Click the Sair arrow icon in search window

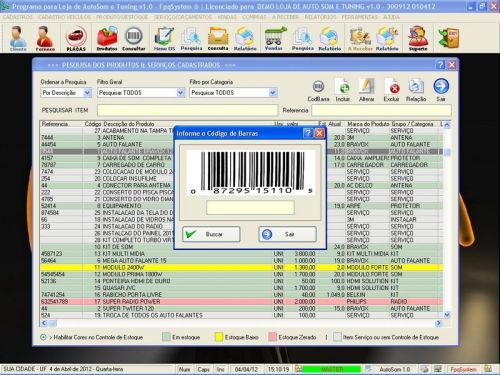tap(441, 90)
